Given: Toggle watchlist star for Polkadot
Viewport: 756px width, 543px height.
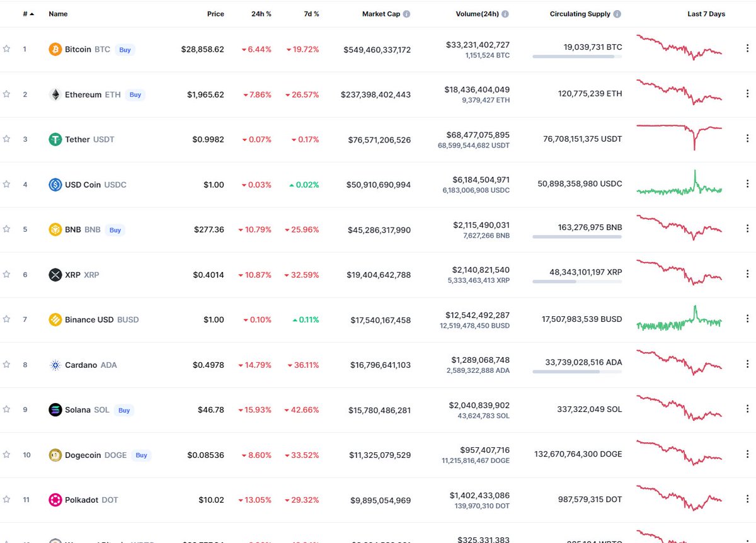Looking at the screenshot, I should coord(6,500).
